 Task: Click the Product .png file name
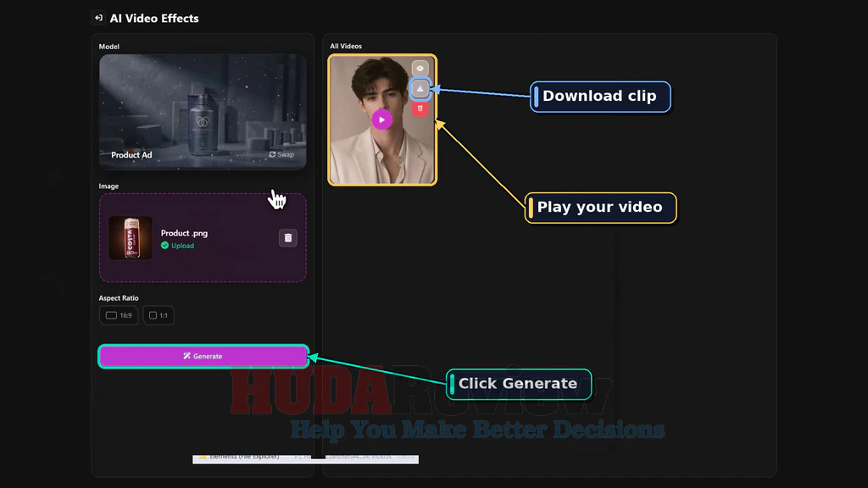[184, 233]
